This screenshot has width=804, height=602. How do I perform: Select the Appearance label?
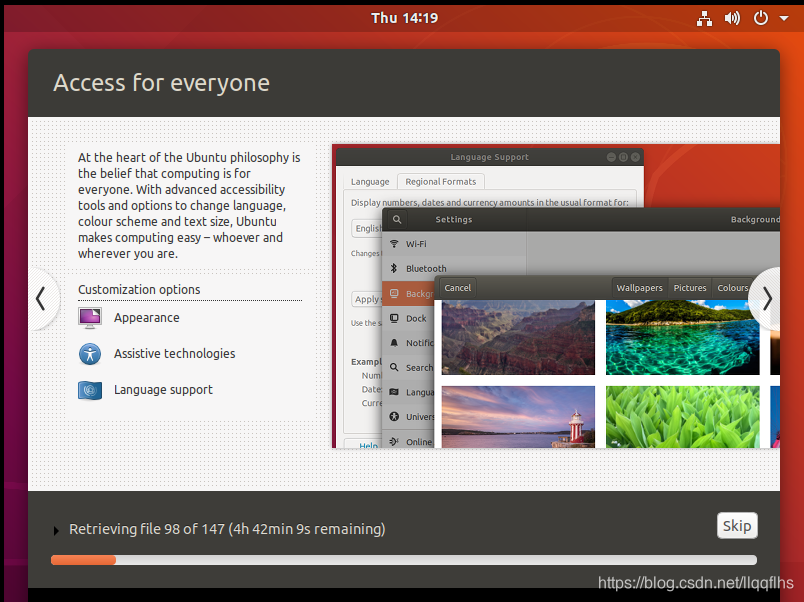[147, 318]
